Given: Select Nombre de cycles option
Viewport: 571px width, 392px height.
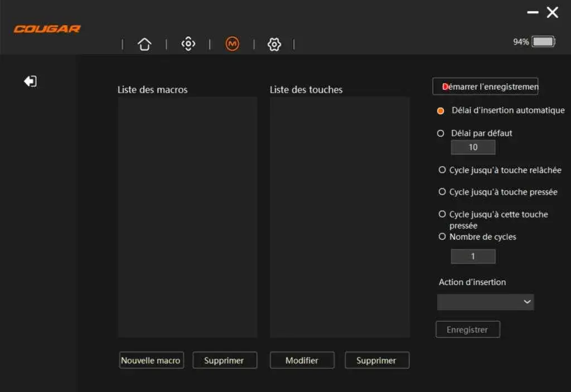Looking at the screenshot, I should click(x=441, y=237).
